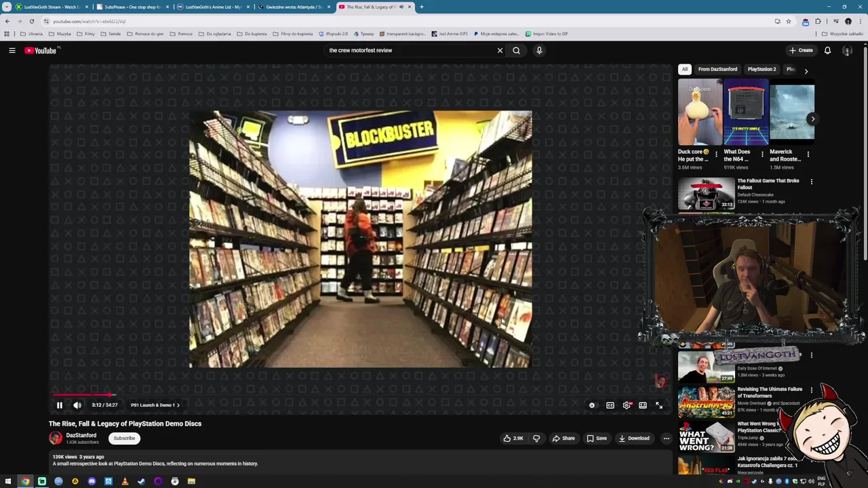This screenshot has height=488, width=868.
Task: Launch Discord from the taskbar
Action: (92, 481)
